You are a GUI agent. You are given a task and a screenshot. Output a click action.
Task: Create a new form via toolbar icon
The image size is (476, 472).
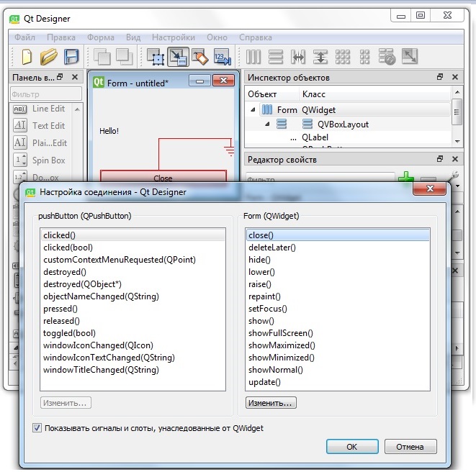[x=27, y=57]
